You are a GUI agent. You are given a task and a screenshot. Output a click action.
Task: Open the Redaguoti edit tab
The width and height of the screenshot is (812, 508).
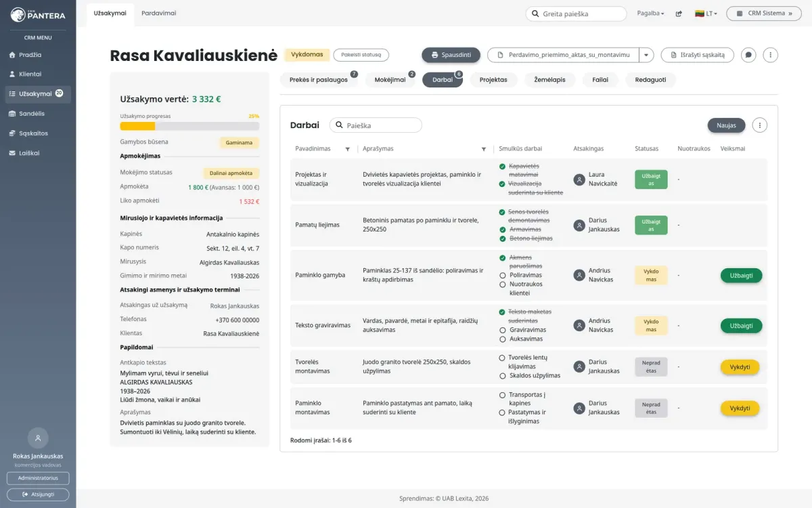click(x=650, y=80)
